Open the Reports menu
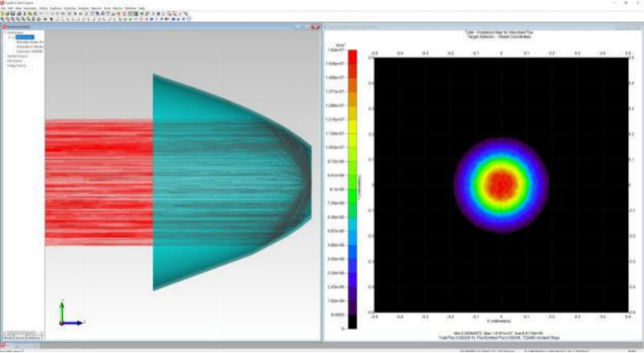 point(96,8)
